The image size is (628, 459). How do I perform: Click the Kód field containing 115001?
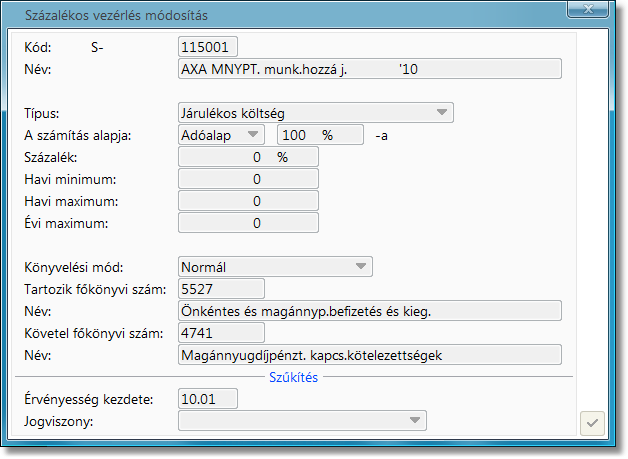coord(208,47)
